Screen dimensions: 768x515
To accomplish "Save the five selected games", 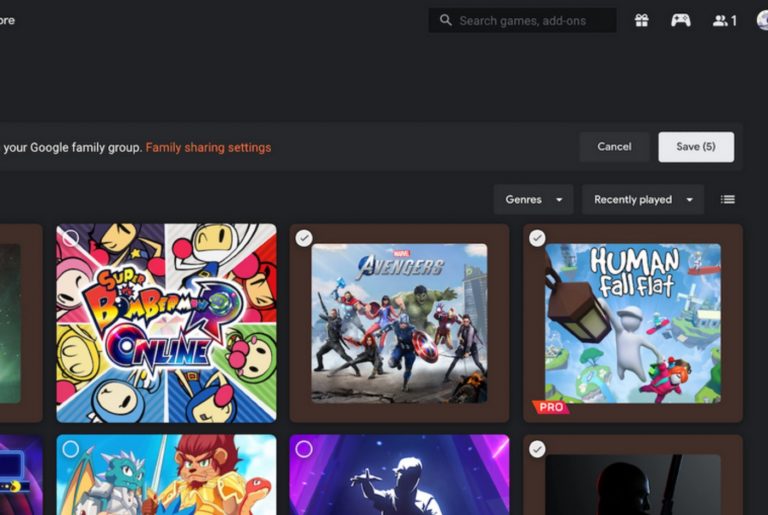I will [696, 147].
